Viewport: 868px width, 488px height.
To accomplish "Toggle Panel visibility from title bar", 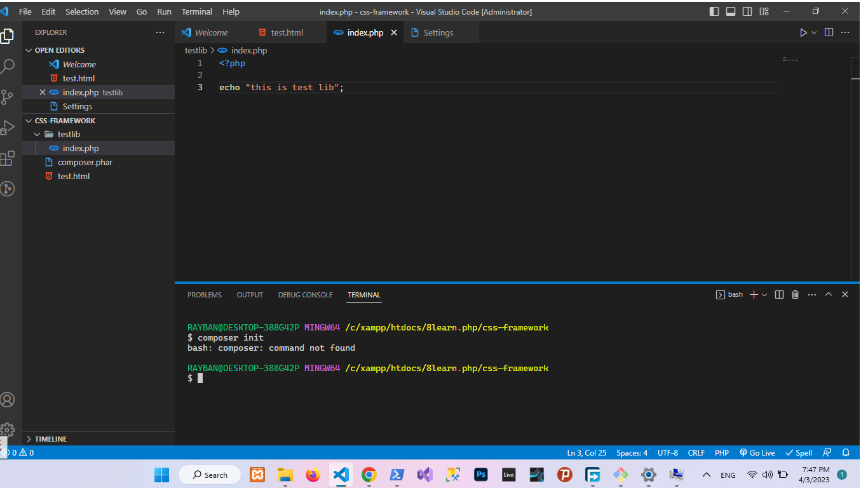I will pos(731,11).
